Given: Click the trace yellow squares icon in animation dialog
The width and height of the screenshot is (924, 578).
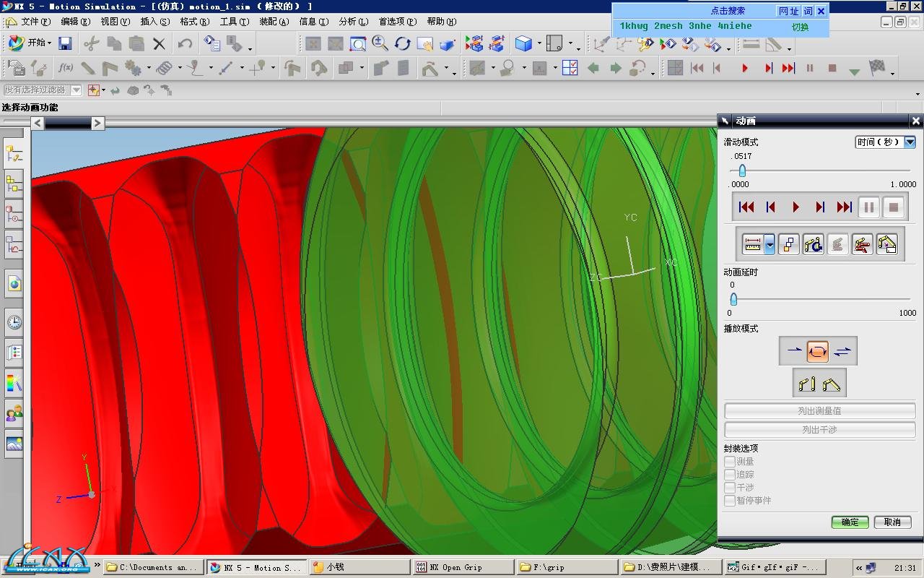Looking at the screenshot, I should [x=788, y=245].
